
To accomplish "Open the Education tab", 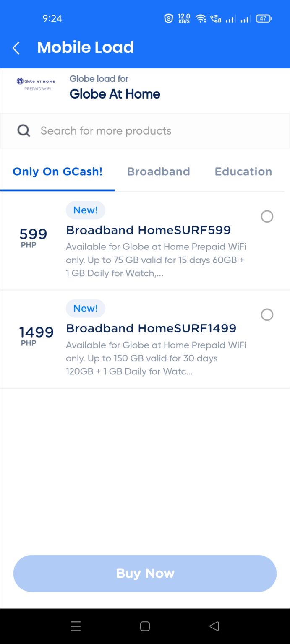I will 243,171.
